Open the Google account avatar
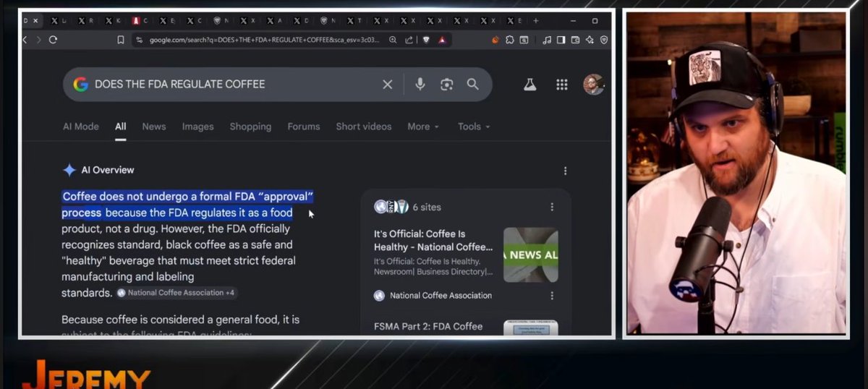 tap(594, 85)
